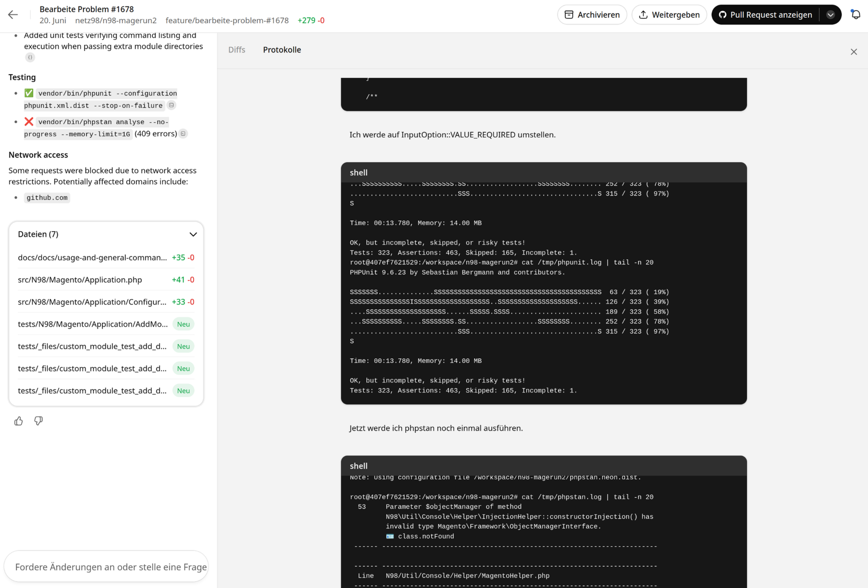Focus the Fordere Änderungen input field
This screenshot has width=868, height=588.
pos(106,566)
